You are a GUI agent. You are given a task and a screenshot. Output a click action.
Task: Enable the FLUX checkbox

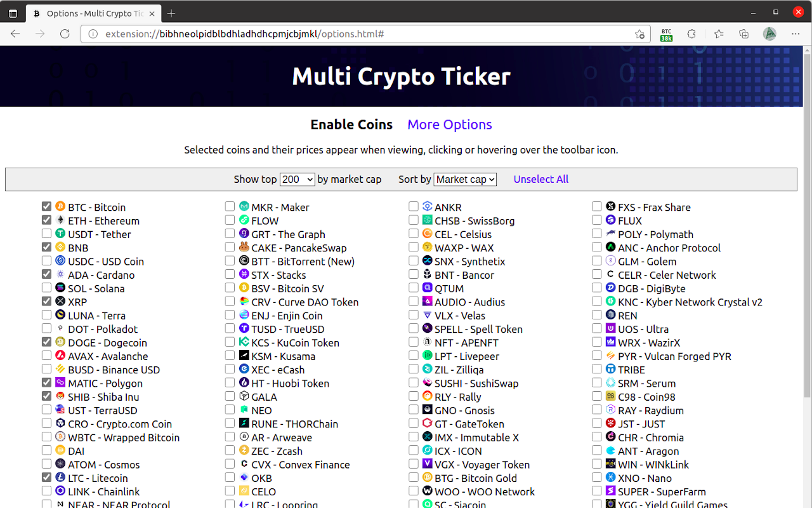(x=596, y=220)
